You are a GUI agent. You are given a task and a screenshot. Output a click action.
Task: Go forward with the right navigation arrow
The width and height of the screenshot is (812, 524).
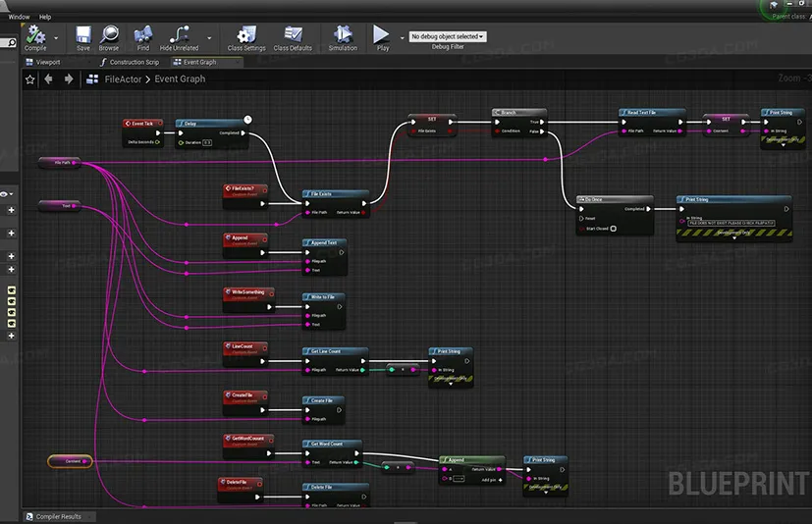(69, 79)
